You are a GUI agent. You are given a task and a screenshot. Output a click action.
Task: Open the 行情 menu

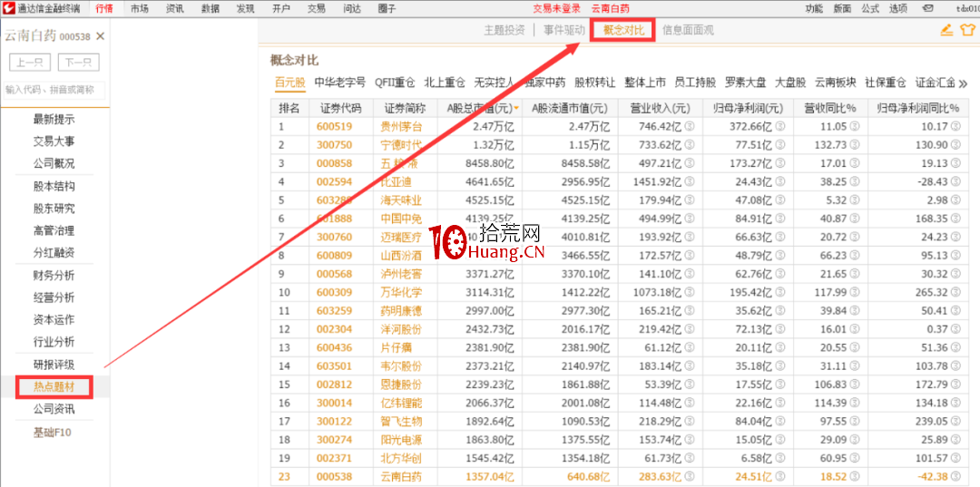coord(104,9)
